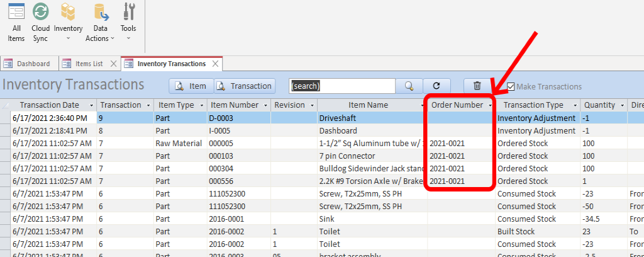Select the Inventory Transactions tab
This screenshot has height=257, width=644.
172,64
